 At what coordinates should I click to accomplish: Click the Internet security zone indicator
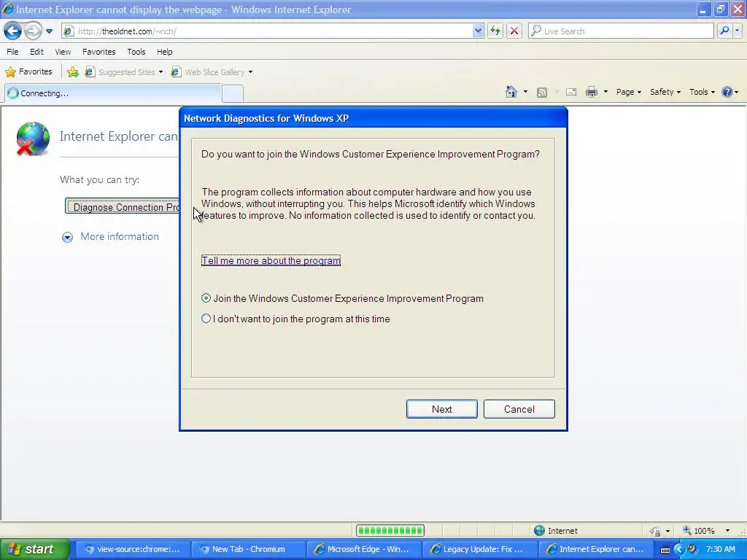click(x=555, y=531)
